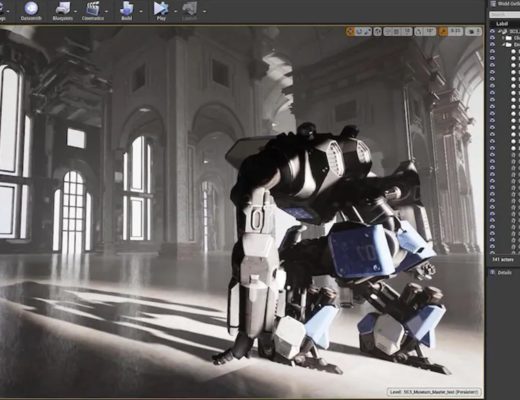This screenshot has height=400, width=520.
Task: Click the Level: Museum Master test label
Action: click(x=434, y=392)
